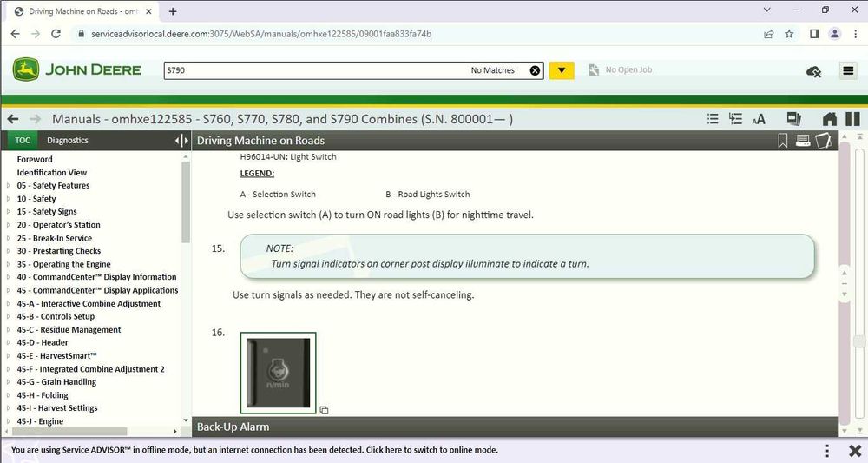Clear the S790 search field
868x463 pixels.
pos(535,70)
